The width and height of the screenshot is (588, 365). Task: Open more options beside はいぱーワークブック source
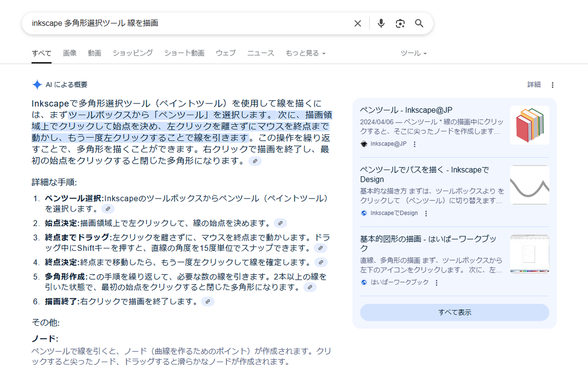(x=437, y=282)
